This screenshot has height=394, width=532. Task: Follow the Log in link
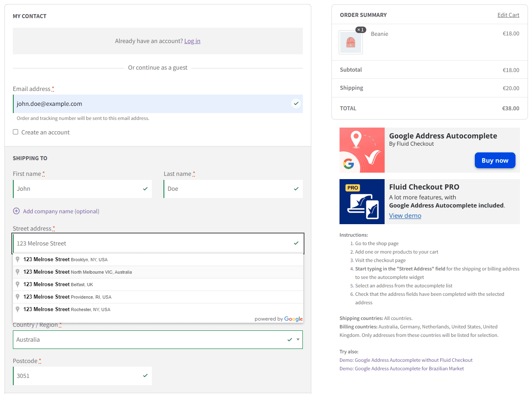tap(192, 41)
